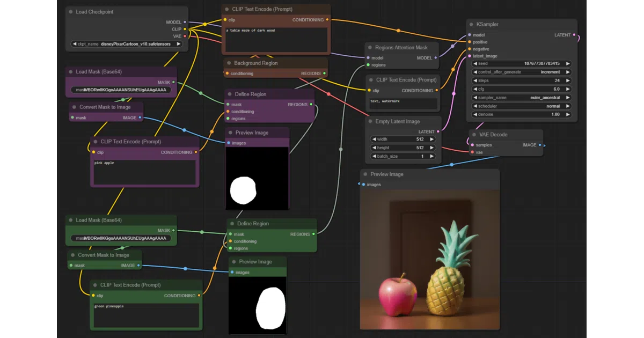Viewport: 644px width, 338px height.
Task: Click the LATENT output port on Empty Latent Image
Action: 438,131
